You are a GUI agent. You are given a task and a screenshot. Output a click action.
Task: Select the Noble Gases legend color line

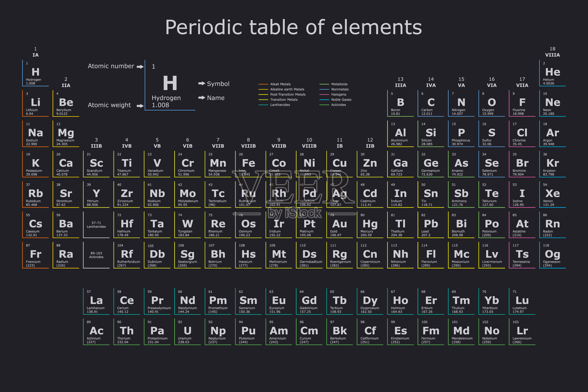point(324,100)
